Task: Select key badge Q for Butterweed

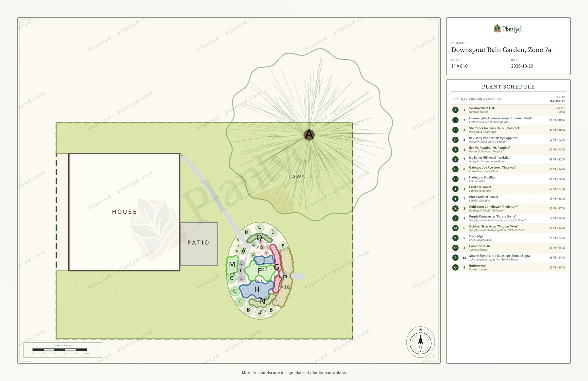Action: (455, 267)
